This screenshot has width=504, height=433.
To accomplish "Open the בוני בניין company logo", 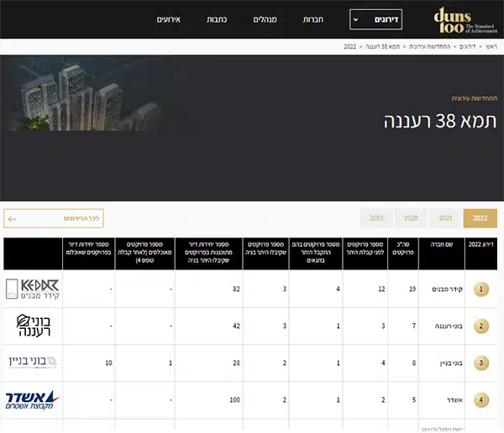I will click(x=33, y=362).
